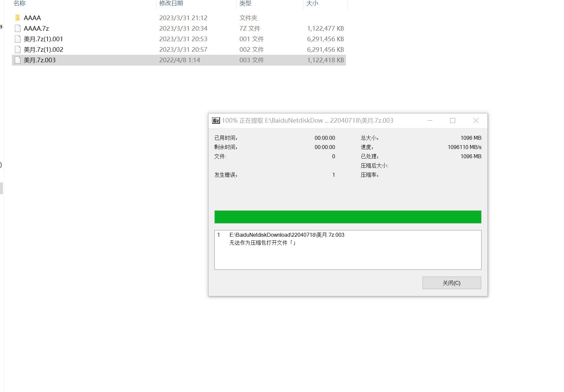This screenshot has height=392, width=564.
Task: Close the 7-Zip dialog with X
Action: click(476, 121)
